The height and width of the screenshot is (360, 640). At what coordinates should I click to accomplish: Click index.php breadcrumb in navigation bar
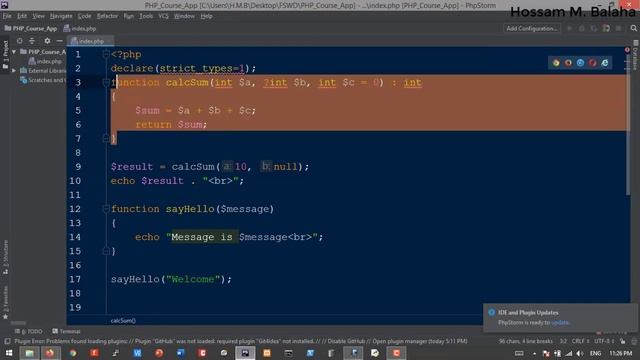coord(80,28)
